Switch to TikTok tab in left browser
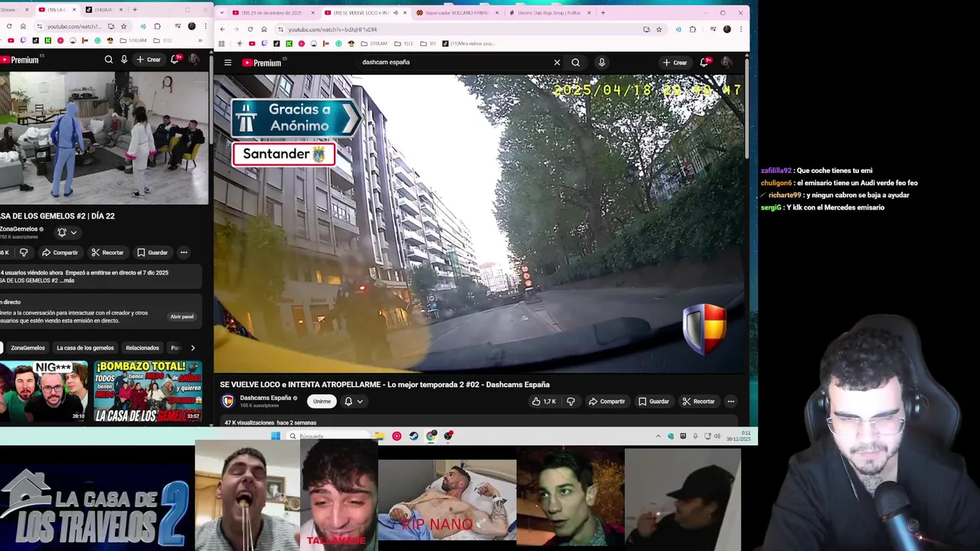This screenshot has height=551, width=980. pyautogui.click(x=103, y=10)
